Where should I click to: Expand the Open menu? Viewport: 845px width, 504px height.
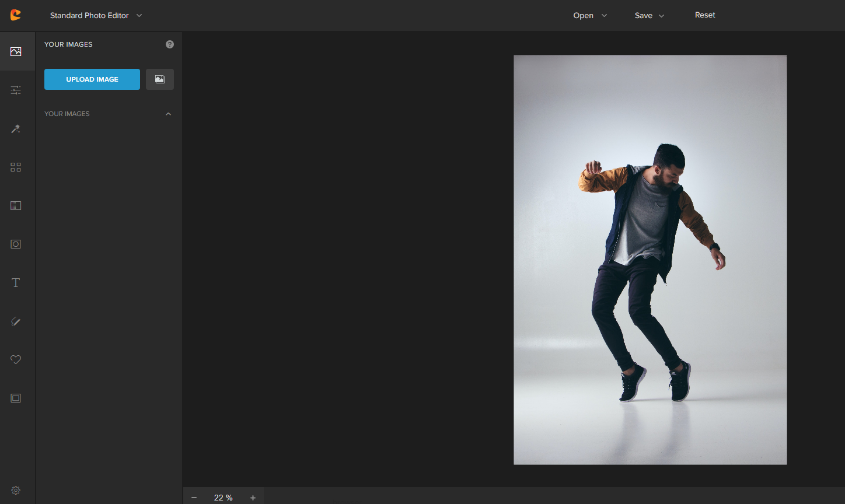click(x=589, y=16)
